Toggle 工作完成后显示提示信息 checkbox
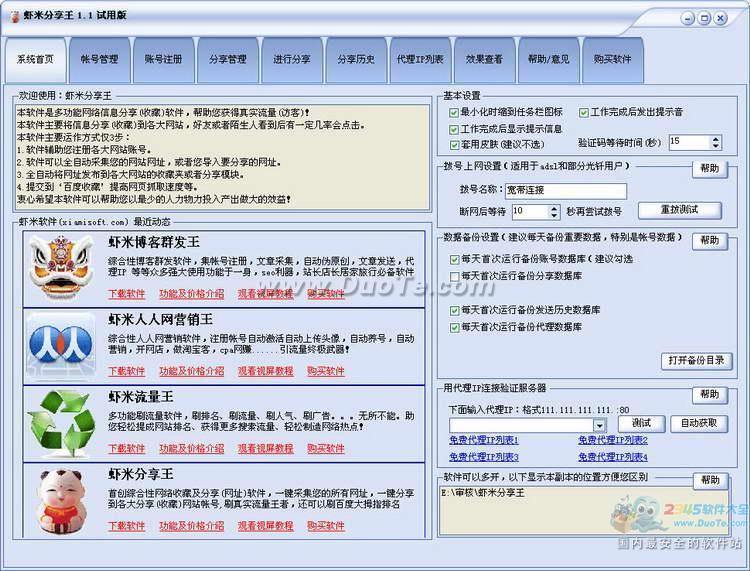 pos(454,130)
